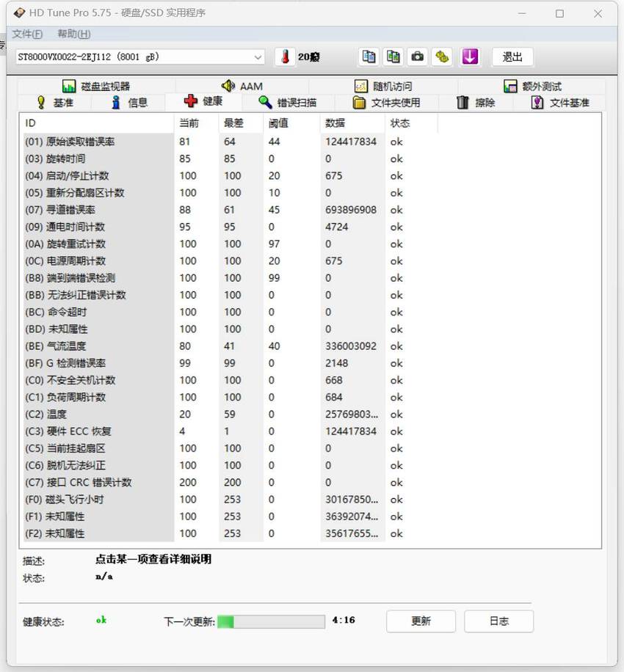Click the ID column header
Image resolution: width=624 pixels, height=672 pixels.
(97, 123)
